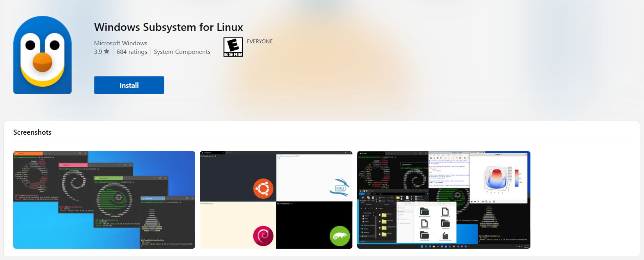Image resolution: width=644 pixels, height=260 pixels.
Task: Click the Screenshots section heading
Action: click(x=32, y=132)
